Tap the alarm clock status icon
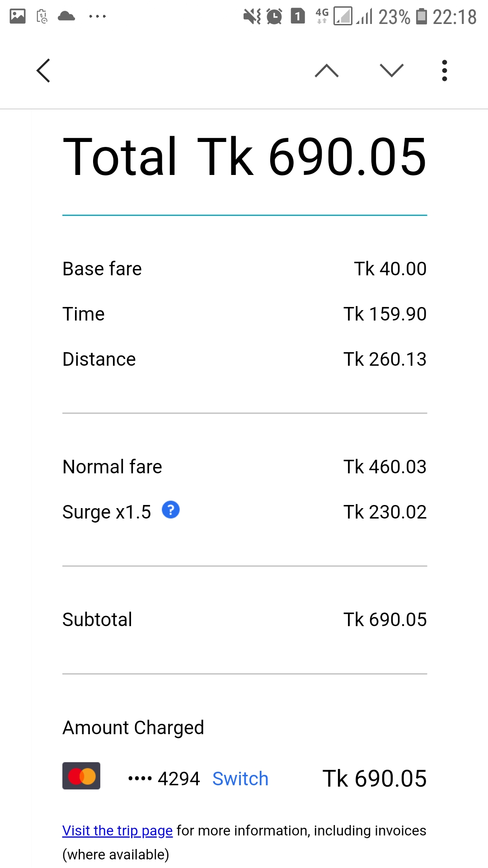Image resolution: width=488 pixels, height=868 pixels. click(274, 17)
